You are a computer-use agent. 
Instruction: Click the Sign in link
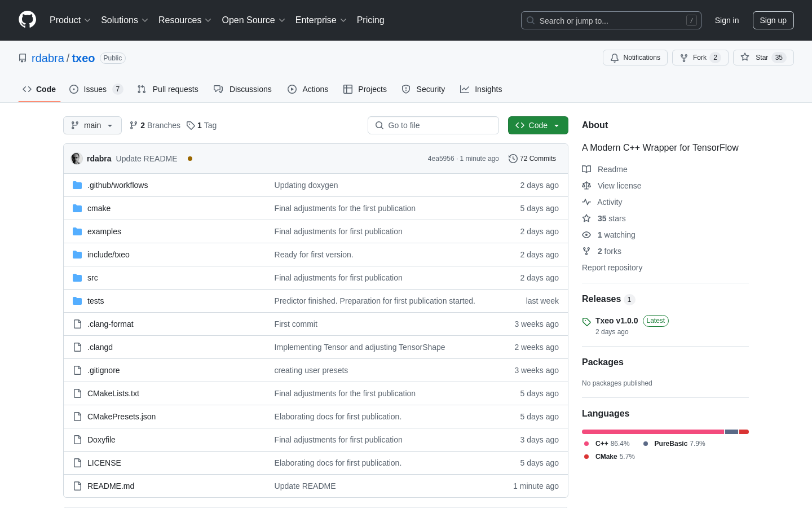coord(727,20)
